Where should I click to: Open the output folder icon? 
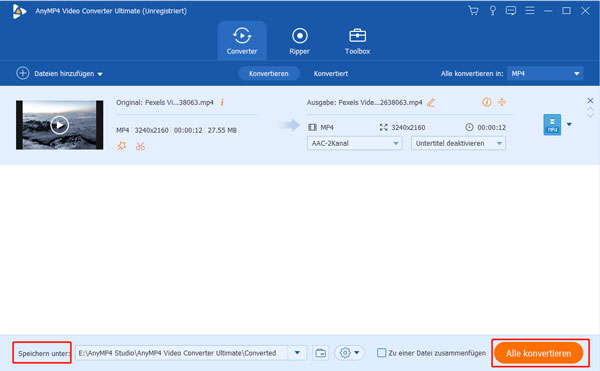[x=320, y=353]
